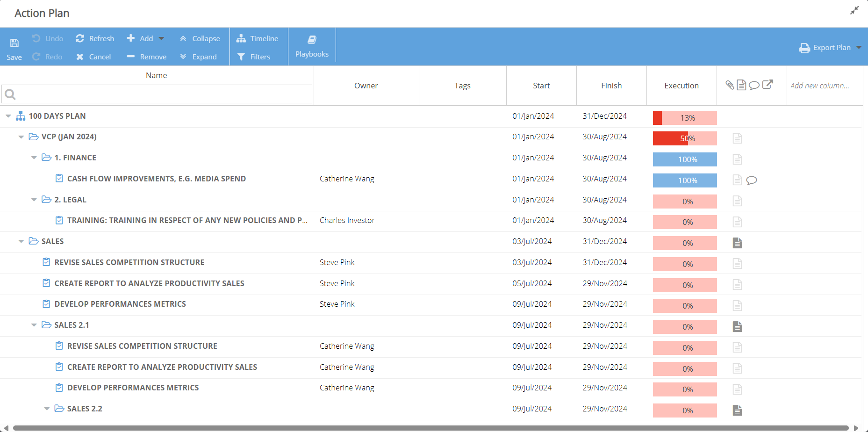Collapse the SALES 2.2 folder
This screenshot has width=868, height=432.
[x=47, y=409]
